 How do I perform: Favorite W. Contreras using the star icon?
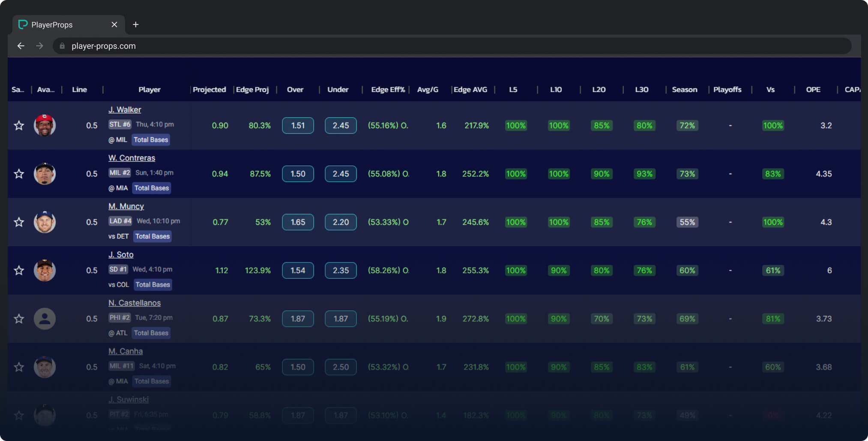tap(19, 174)
